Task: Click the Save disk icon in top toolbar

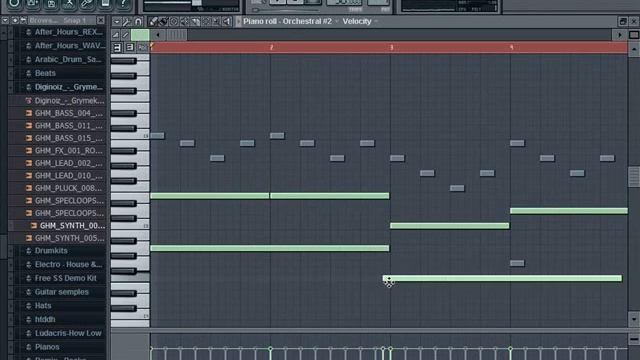Action: click(x=51, y=4)
